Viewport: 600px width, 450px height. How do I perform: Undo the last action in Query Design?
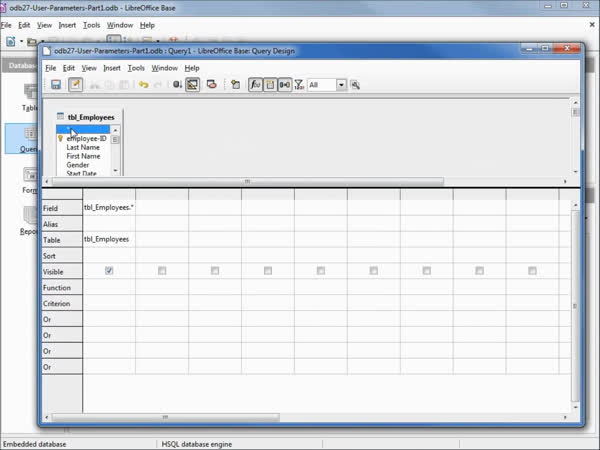click(x=144, y=85)
